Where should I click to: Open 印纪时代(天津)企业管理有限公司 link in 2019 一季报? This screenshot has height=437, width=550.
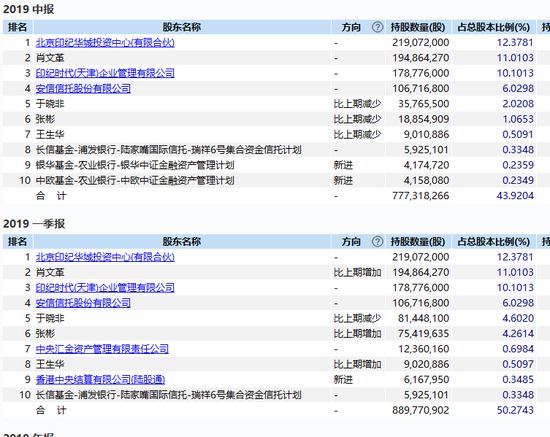pos(105,288)
